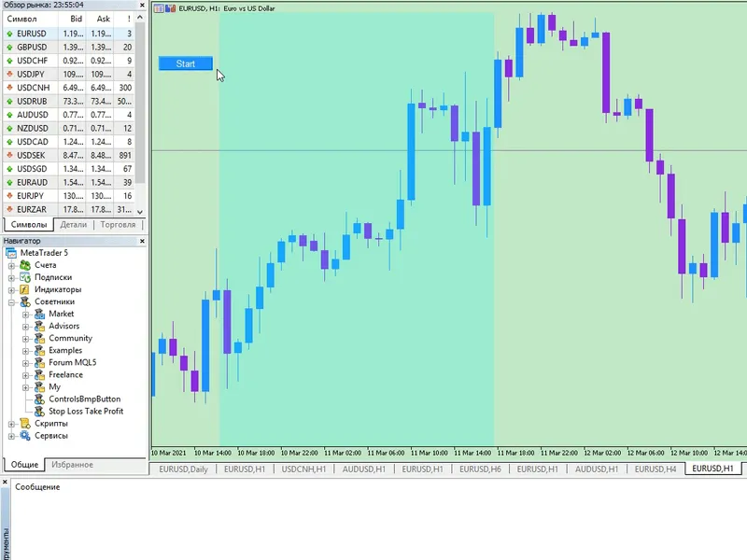Expand the Счета tree node
747x560 pixels.
[11, 265]
